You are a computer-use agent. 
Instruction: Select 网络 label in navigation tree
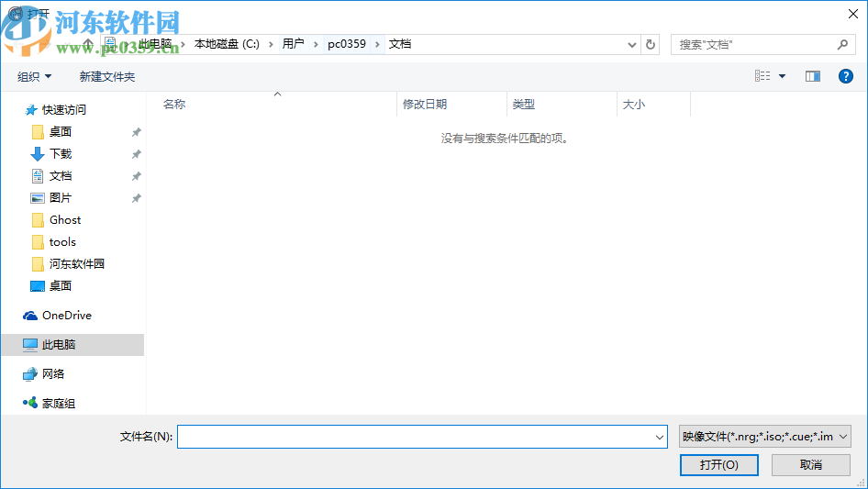[x=53, y=373]
